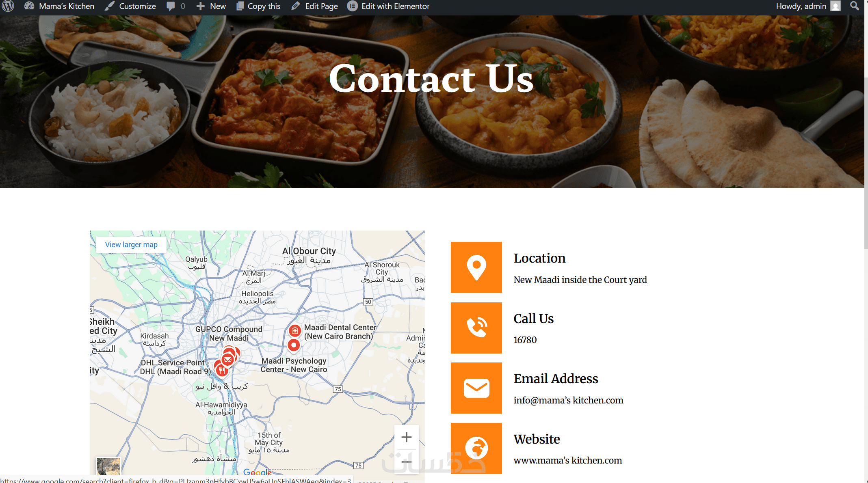This screenshot has width=868, height=483.
Task: Open View larger map link
Action: click(131, 245)
